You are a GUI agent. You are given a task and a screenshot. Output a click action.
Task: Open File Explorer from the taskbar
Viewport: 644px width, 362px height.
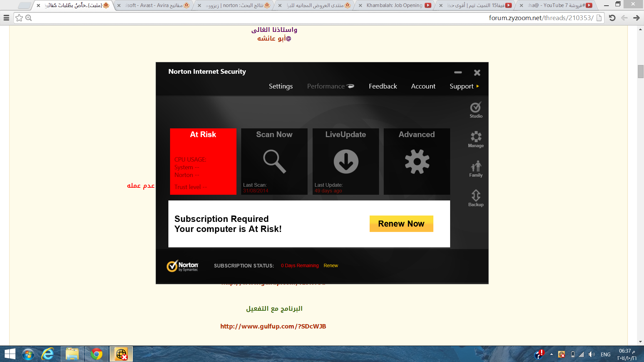pyautogui.click(x=72, y=354)
